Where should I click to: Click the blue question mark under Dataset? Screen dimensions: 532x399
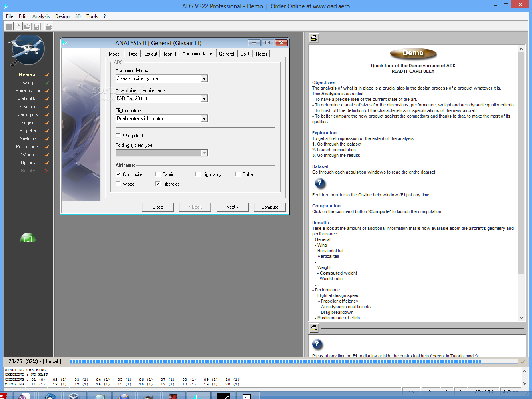tap(320, 184)
